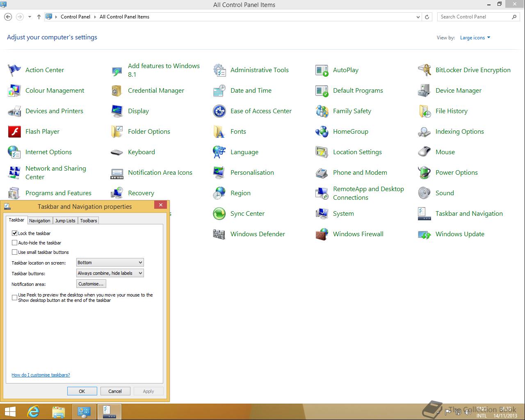The image size is (525, 420).
Task: Open the System link
Action: click(x=343, y=214)
